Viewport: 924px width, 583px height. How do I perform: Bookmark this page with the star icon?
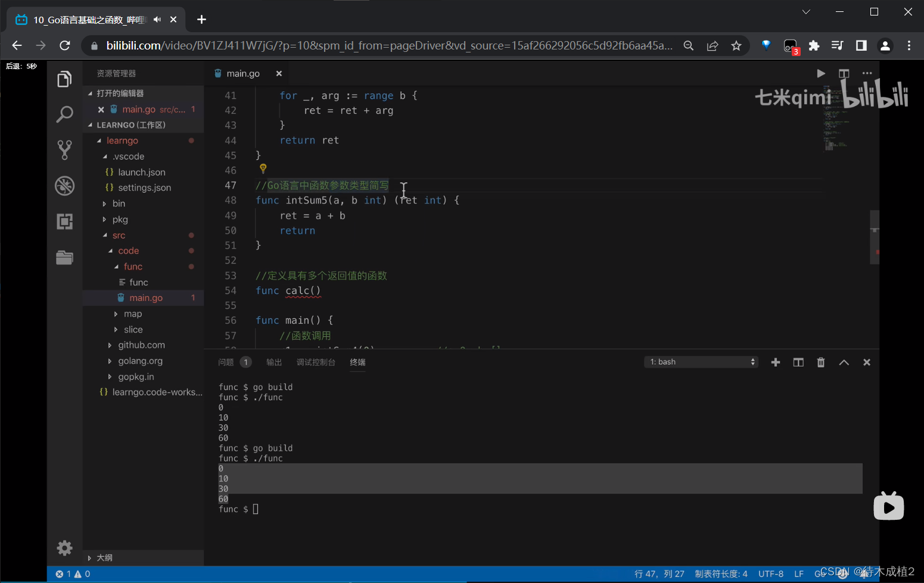click(736, 46)
